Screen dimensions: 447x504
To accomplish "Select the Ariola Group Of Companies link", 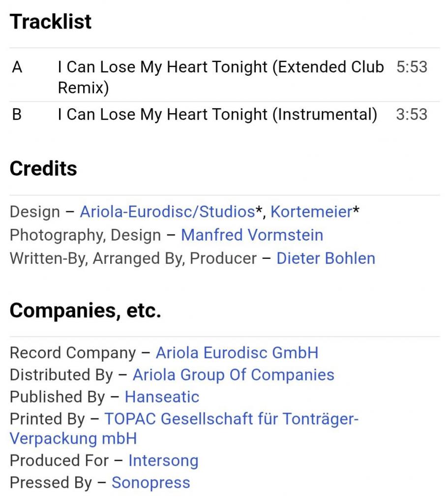I will point(234,375).
